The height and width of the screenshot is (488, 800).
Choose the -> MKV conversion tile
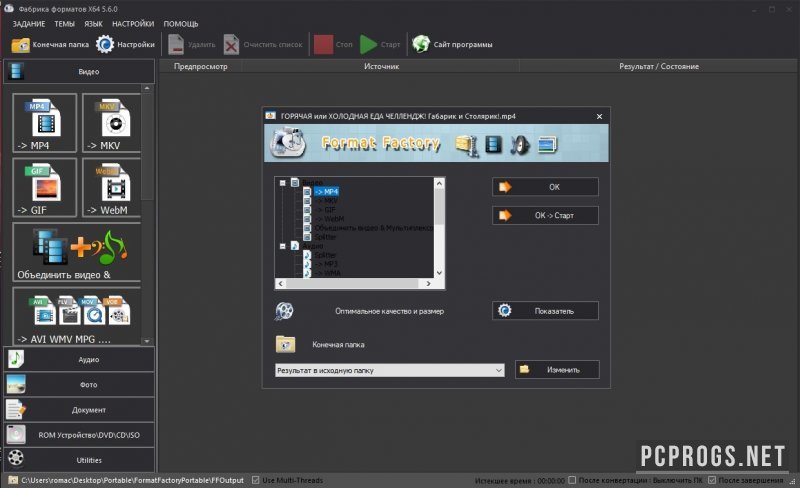[x=111, y=123]
